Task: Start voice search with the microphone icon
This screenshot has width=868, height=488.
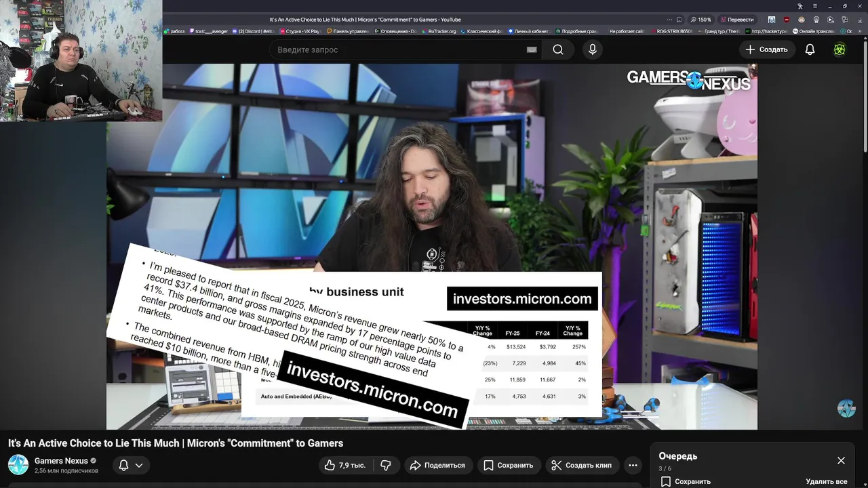Action: tap(593, 49)
